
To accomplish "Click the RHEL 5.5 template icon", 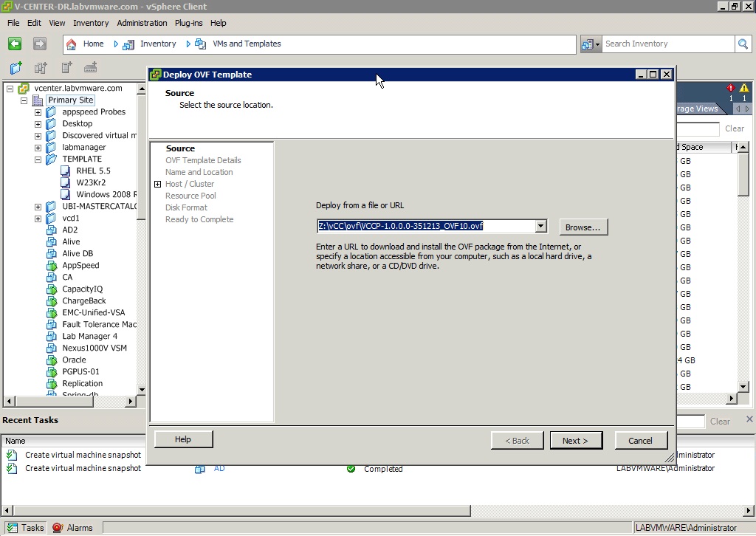I will point(66,171).
